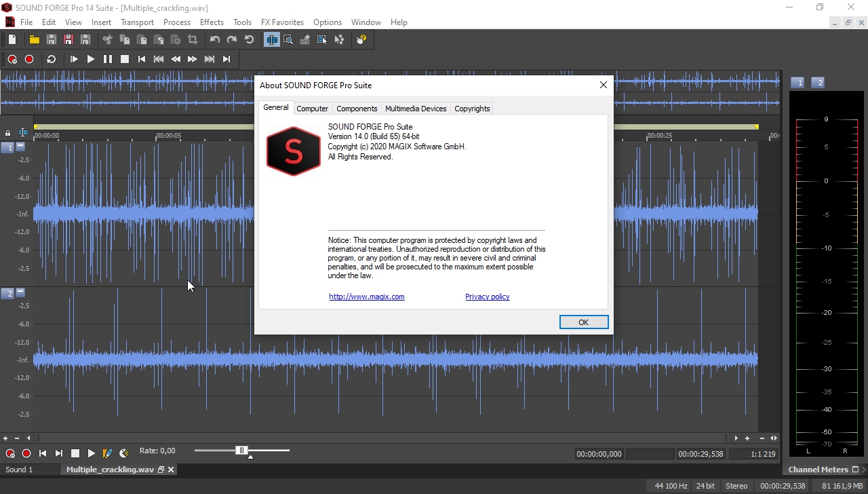The height and width of the screenshot is (494, 868).
Task: Open the Process menu
Action: click(177, 22)
